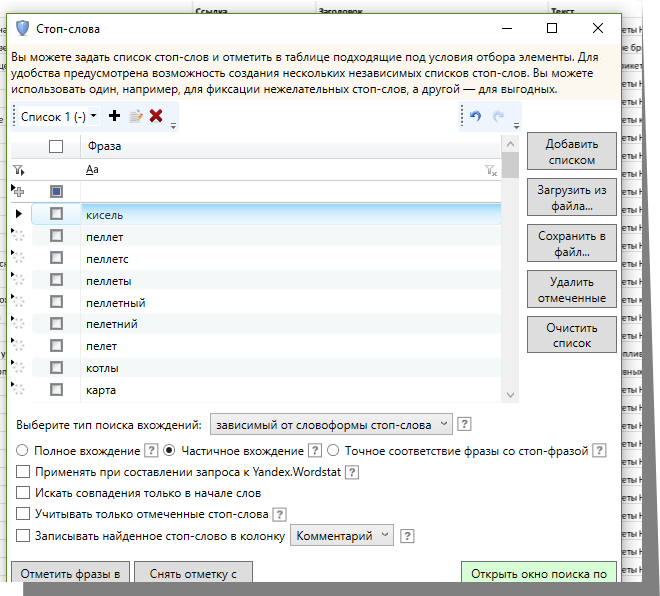The image size is (660, 596).
Task: Enable Искать совпадения только в начале слов
Action: 23,492
